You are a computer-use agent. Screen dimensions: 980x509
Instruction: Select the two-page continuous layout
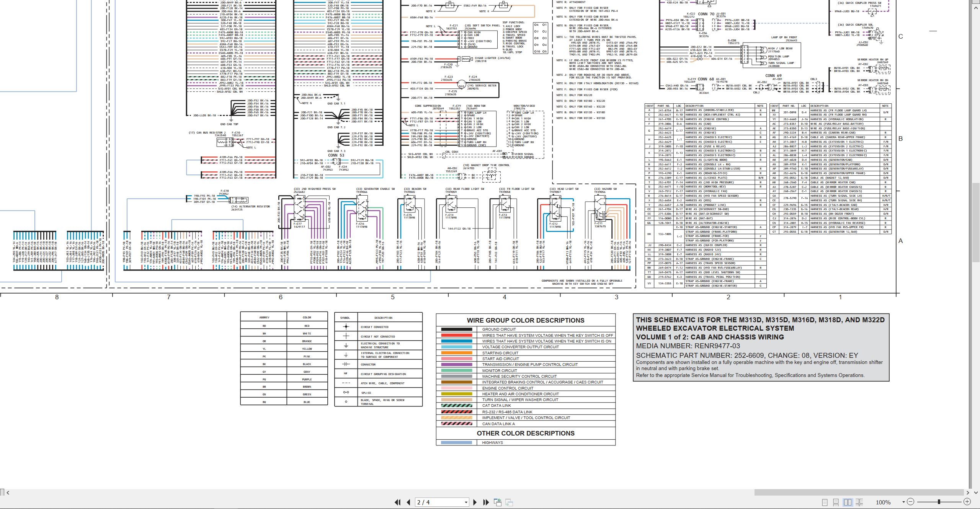click(859, 502)
